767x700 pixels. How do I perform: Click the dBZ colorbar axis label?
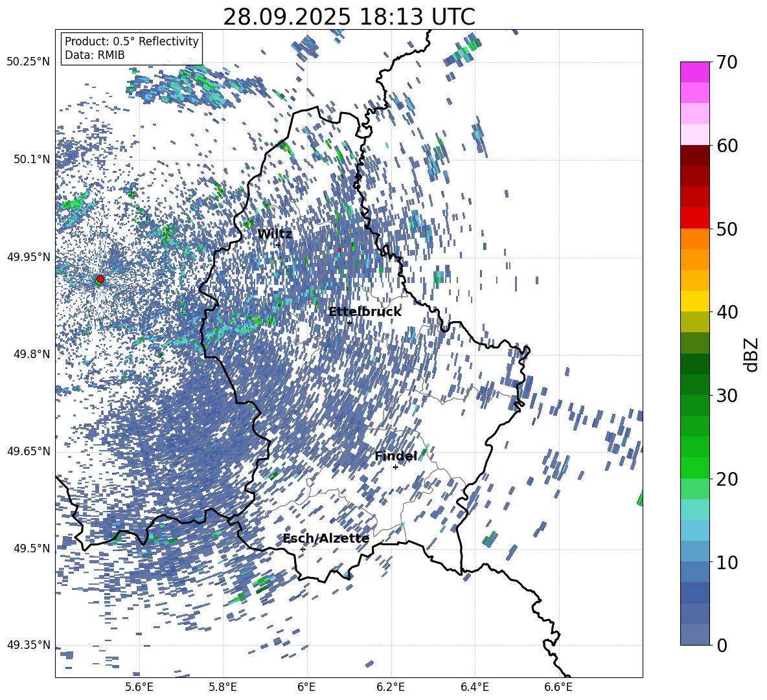pyautogui.click(x=751, y=354)
